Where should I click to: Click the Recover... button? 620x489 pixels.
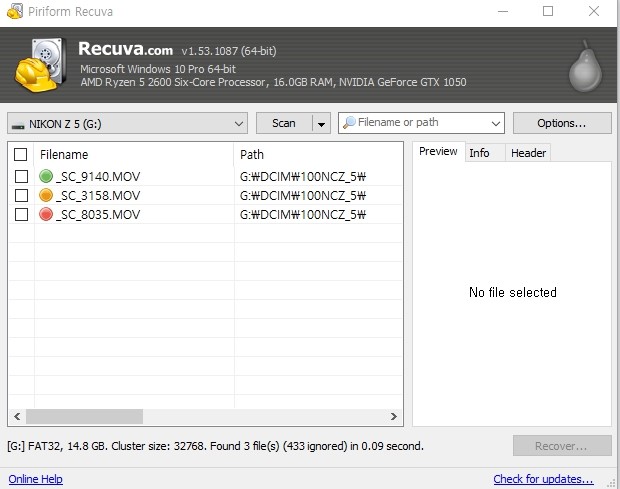(x=562, y=446)
